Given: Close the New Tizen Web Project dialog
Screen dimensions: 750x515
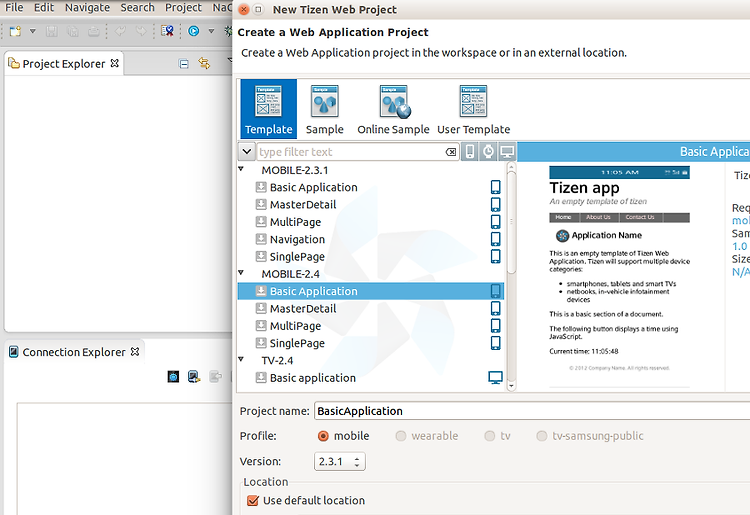Looking at the screenshot, I should point(243,10).
